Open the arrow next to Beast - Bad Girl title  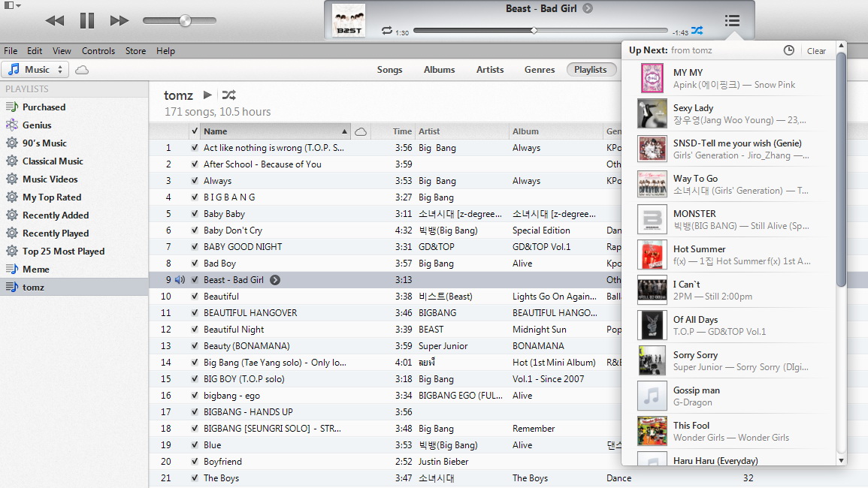[x=588, y=8]
